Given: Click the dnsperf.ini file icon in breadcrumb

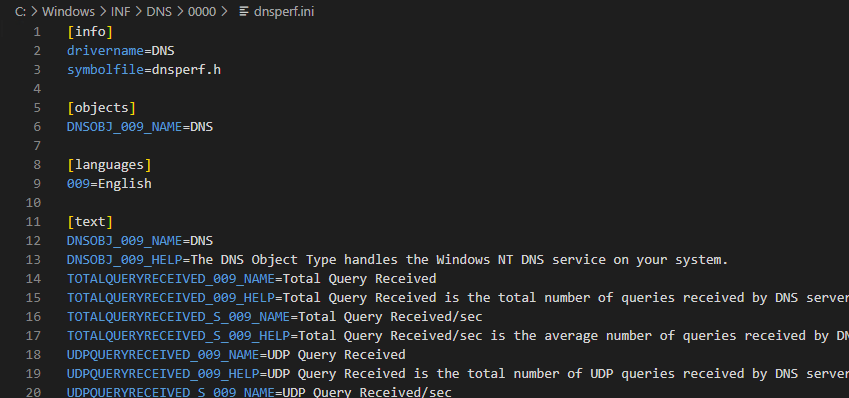Looking at the screenshot, I should (244, 12).
